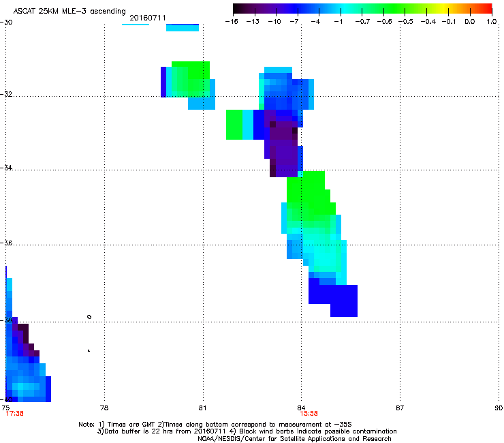Pick the cyan section of the color bar

[x=345, y=8]
